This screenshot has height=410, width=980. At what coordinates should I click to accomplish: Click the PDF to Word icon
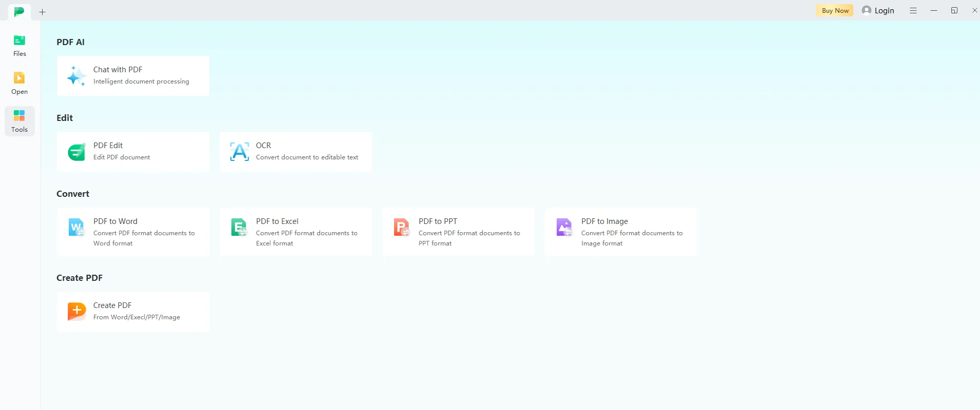(x=76, y=227)
